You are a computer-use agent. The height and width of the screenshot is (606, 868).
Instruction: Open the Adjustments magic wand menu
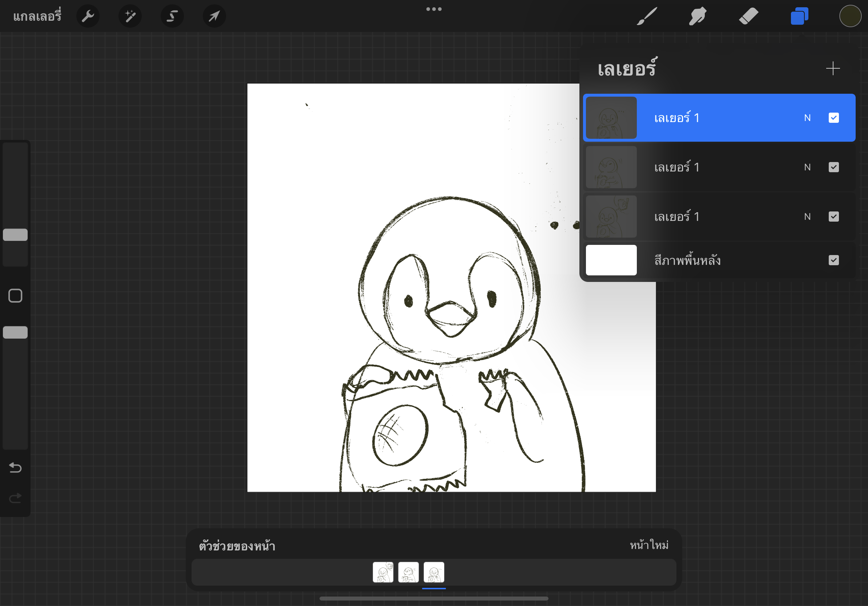pos(130,16)
